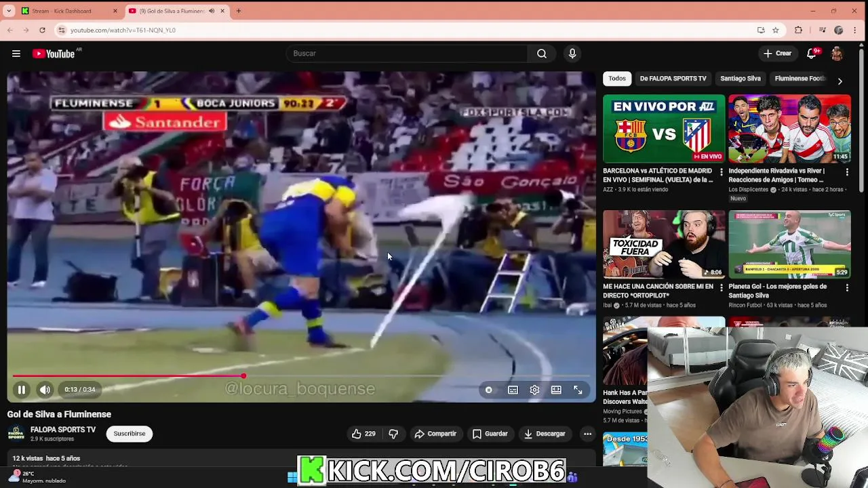
Task: Open the Chrome profile avatar
Action: 839,30
